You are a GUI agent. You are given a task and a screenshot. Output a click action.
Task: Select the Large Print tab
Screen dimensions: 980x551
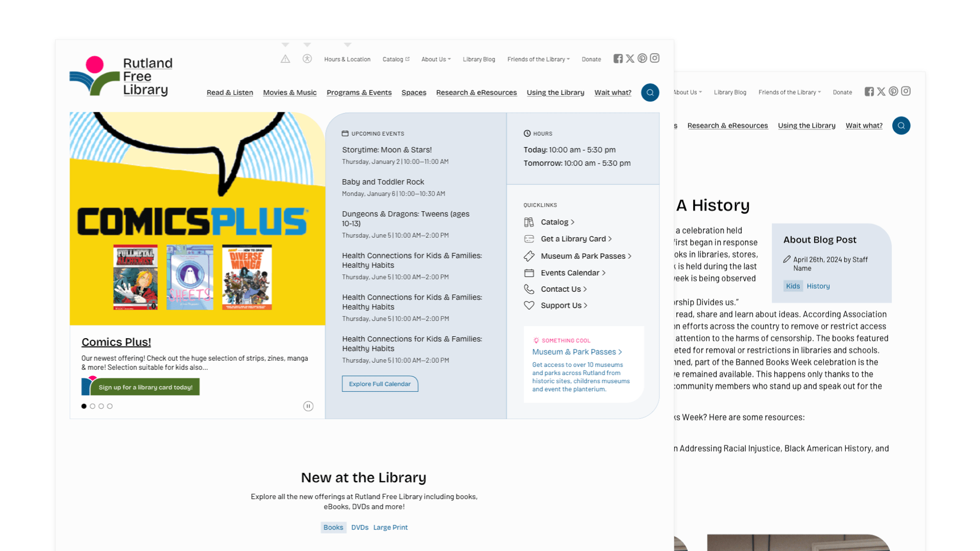tap(390, 528)
